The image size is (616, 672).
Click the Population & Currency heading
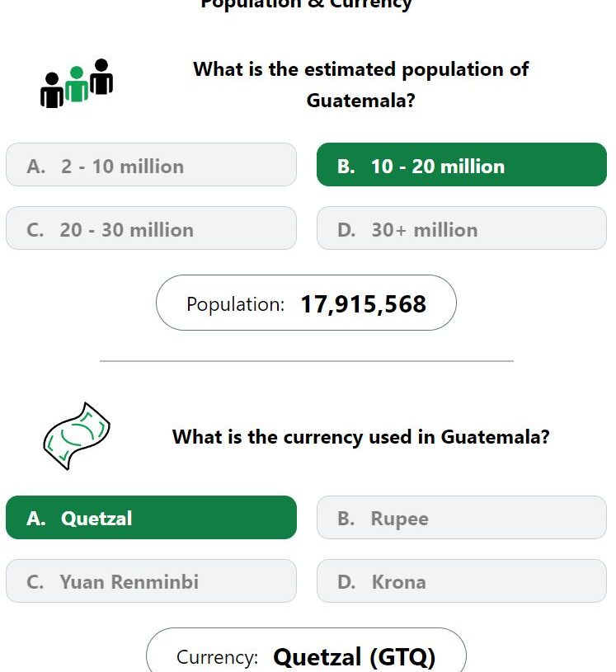click(306, 4)
